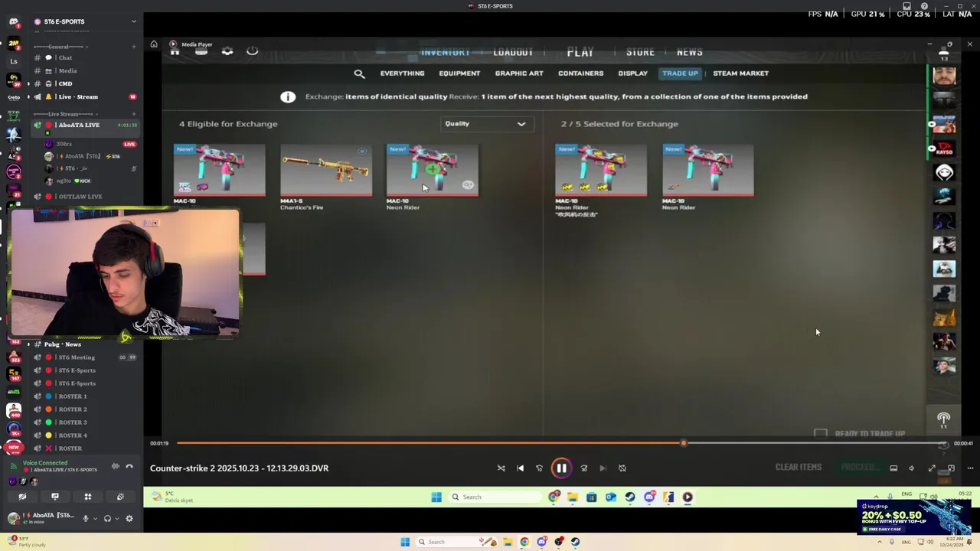Skip to previous track in Media Player
The height and width of the screenshot is (551, 980).
click(x=521, y=468)
